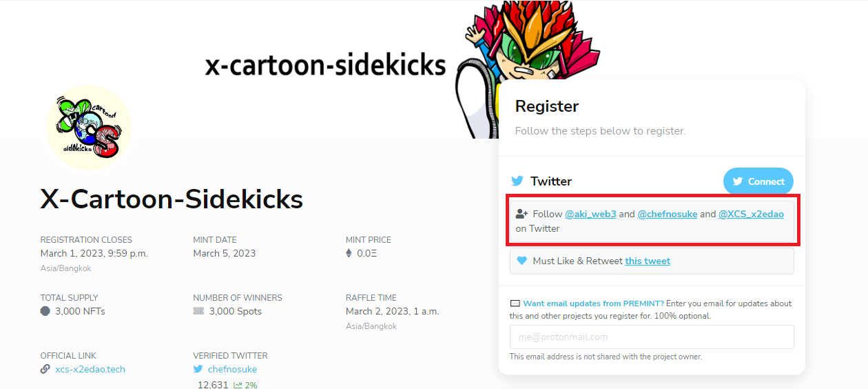Click the email envelope icon
This screenshot has width=868, height=389.
point(515,303)
